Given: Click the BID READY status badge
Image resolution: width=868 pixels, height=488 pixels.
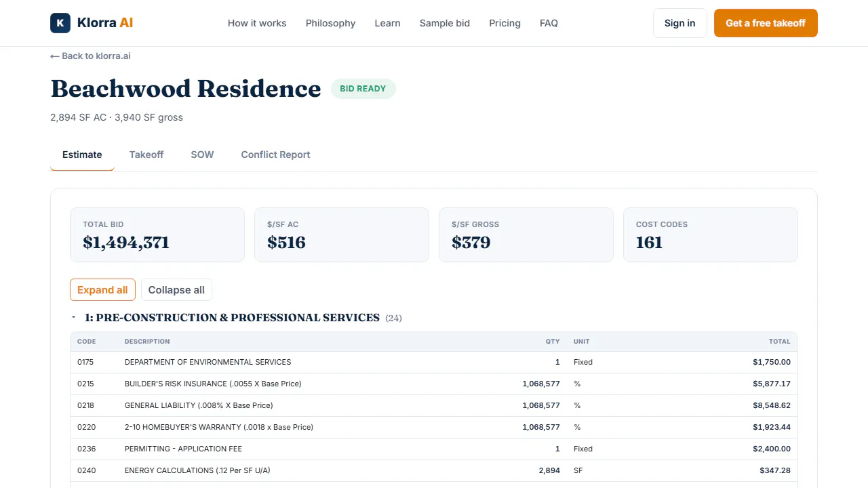Looking at the screenshot, I should pyautogui.click(x=363, y=89).
